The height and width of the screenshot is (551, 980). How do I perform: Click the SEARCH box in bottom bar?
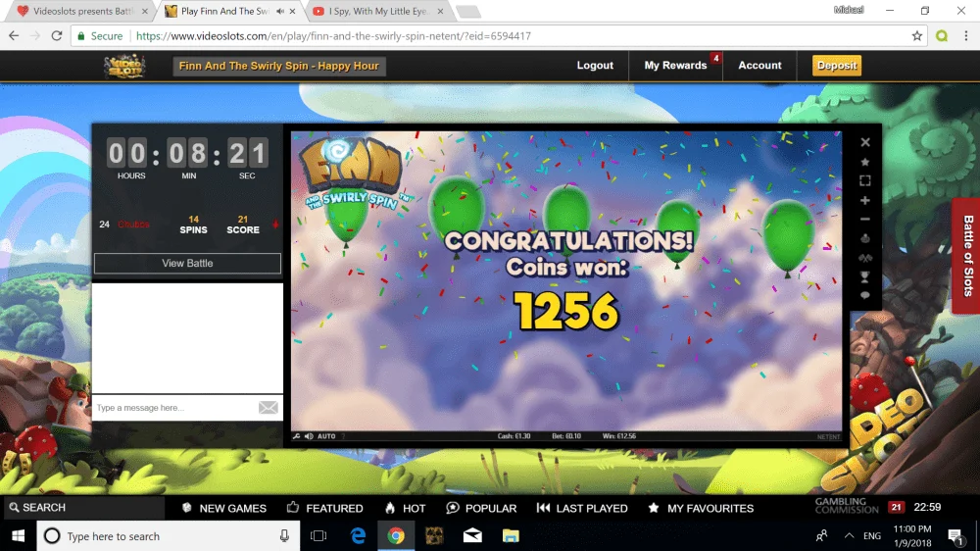coord(84,507)
